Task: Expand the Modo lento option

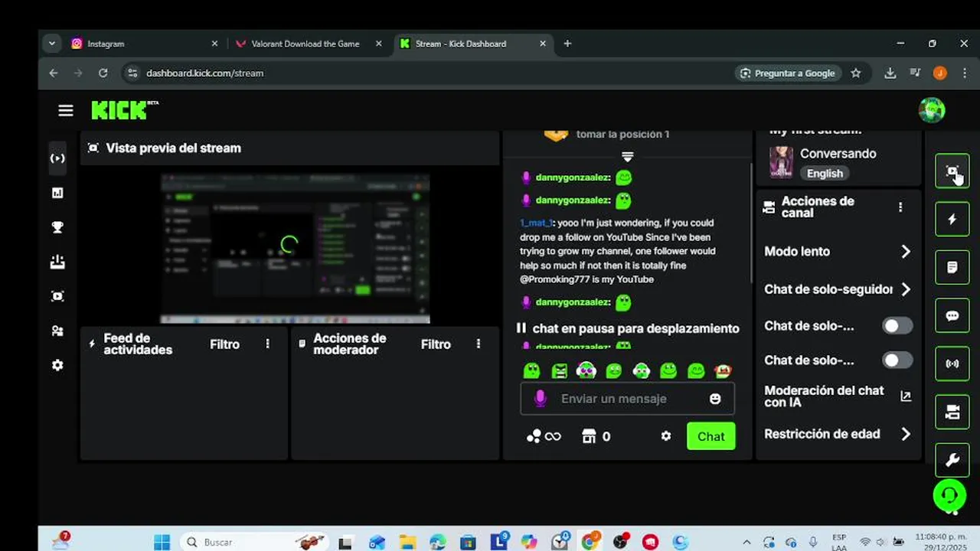Action: click(x=838, y=251)
